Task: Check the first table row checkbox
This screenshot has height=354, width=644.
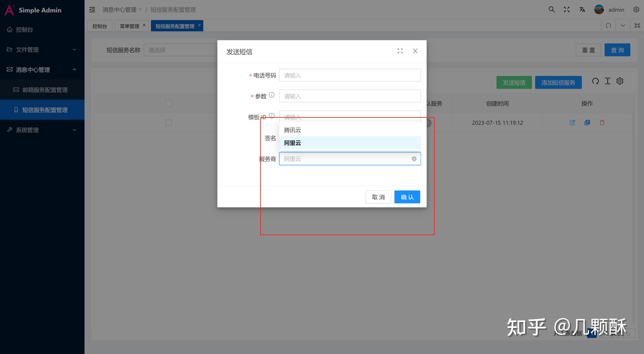Action: pos(168,123)
